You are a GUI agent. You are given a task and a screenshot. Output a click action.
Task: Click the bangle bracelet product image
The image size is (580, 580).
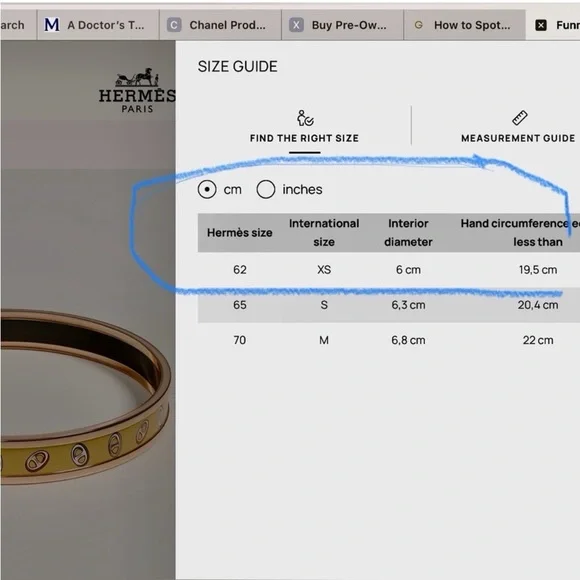[86, 396]
